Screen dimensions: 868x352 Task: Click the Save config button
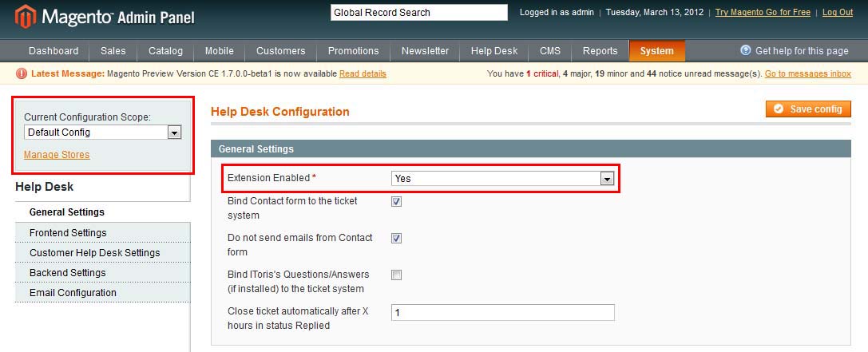pos(808,109)
